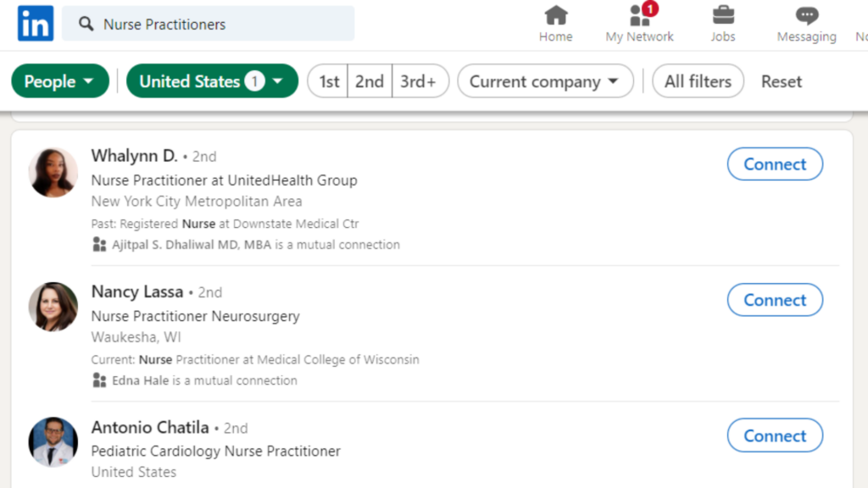The height and width of the screenshot is (488, 868).
Task: Connect with Whalynn D.
Action: [774, 164]
